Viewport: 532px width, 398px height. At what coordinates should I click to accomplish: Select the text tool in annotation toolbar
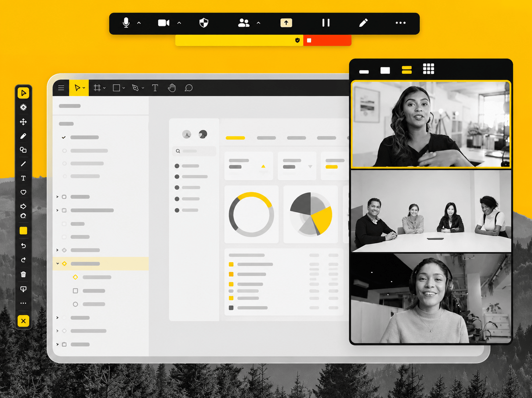[23, 178]
